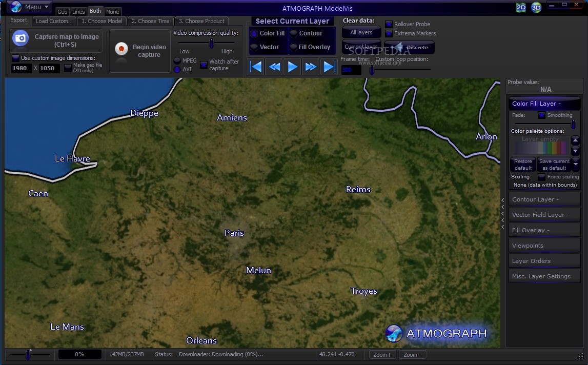Expand the Vector Field Layer section
The image size is (588, 365).
click(x=544, y=215)
